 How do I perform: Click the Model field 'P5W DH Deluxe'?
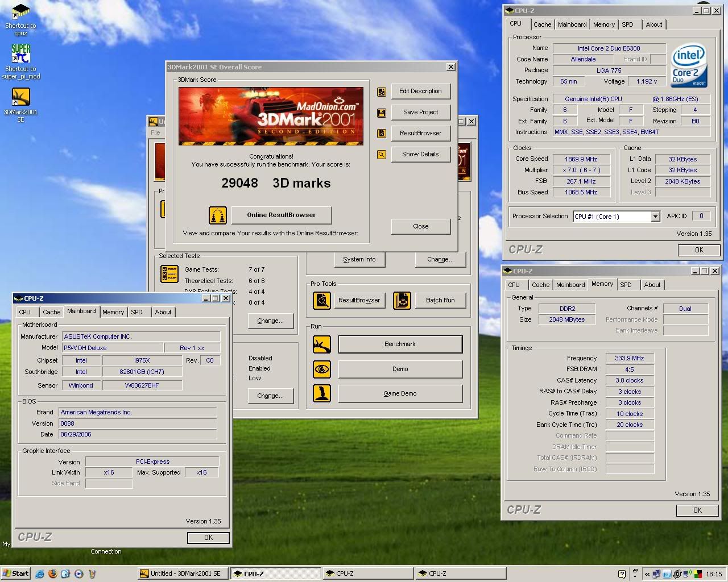point(112,348)
